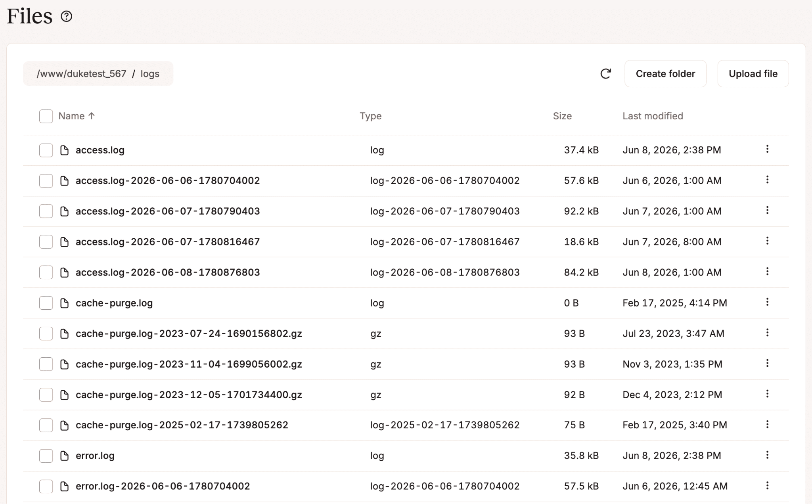Click the Create folder button
812x504 pixels.
tap(665, 74)
